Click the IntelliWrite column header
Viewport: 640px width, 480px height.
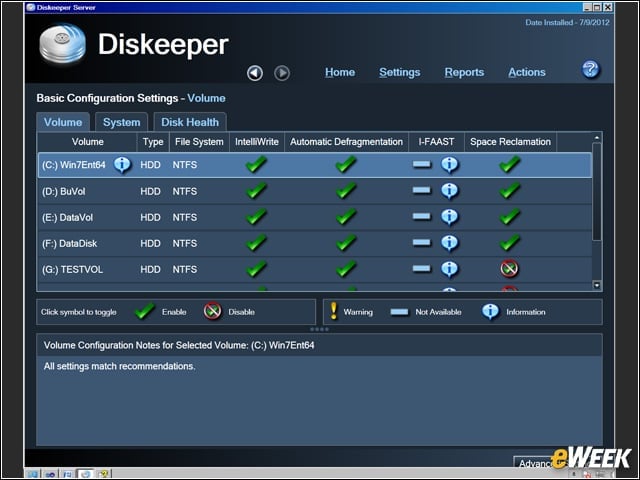257,142
